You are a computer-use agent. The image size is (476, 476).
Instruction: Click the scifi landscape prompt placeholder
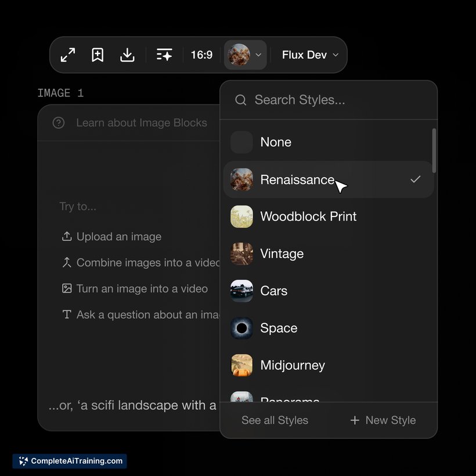(133, 405)
